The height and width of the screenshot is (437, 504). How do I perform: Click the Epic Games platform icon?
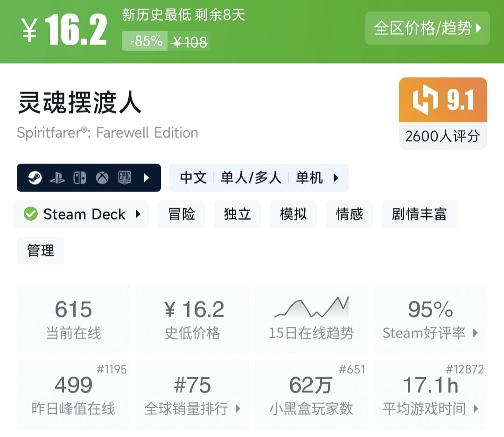point(125,178)
